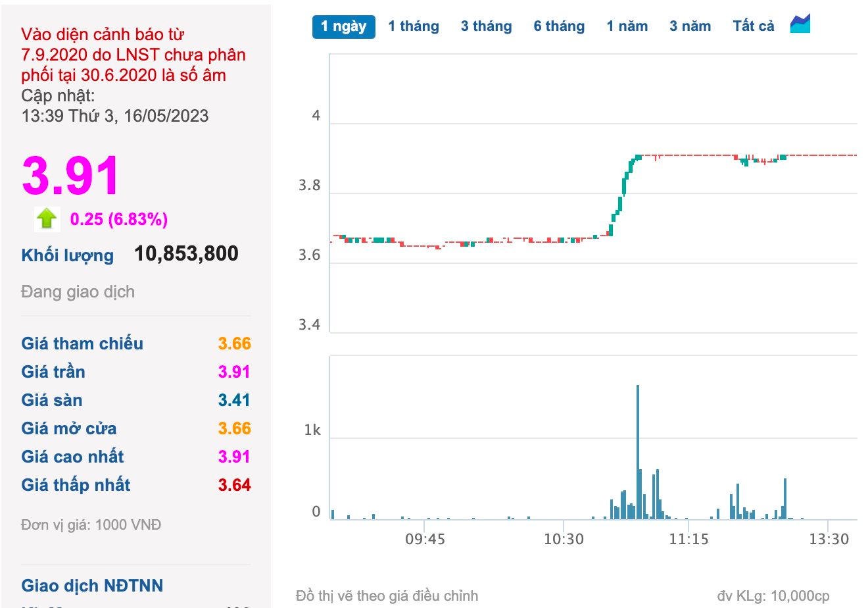Switch to the '3 tháng' range tab
Image resolution: width=868 pixels, height=608 pixels.
click(x=486, y=26)
